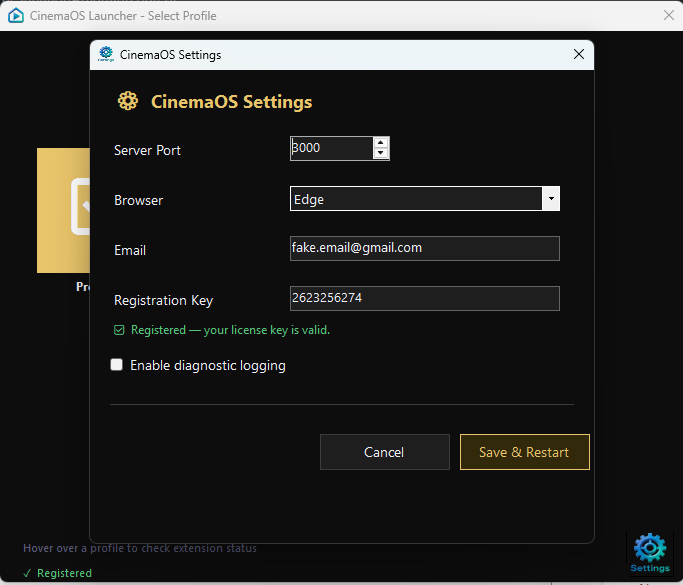This screenshot has width=683, height=585.
Task: Select the yellow profile thumbnail in launcher
Action: [x=63, y=210]
